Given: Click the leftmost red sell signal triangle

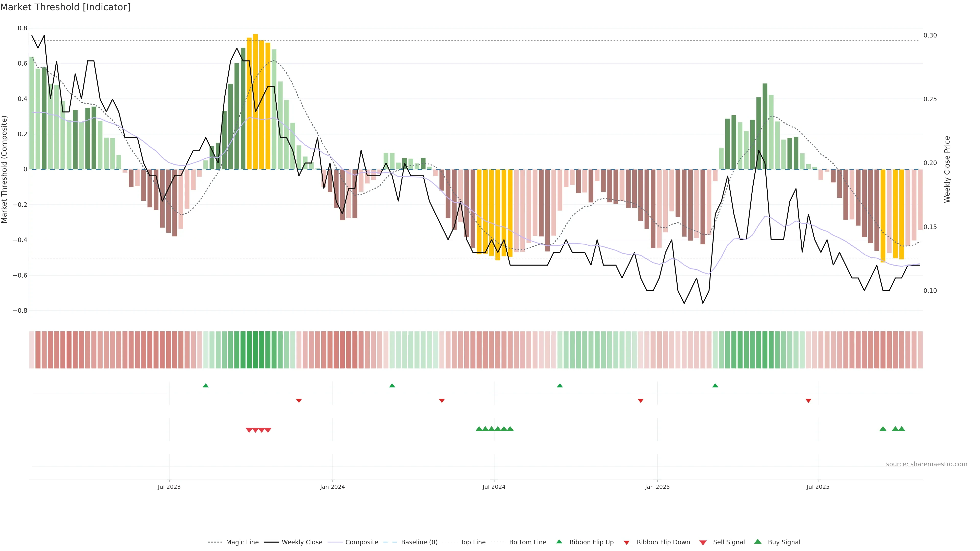Looking at the screenshot, I should pyautogui.click(x=249, y=430).
